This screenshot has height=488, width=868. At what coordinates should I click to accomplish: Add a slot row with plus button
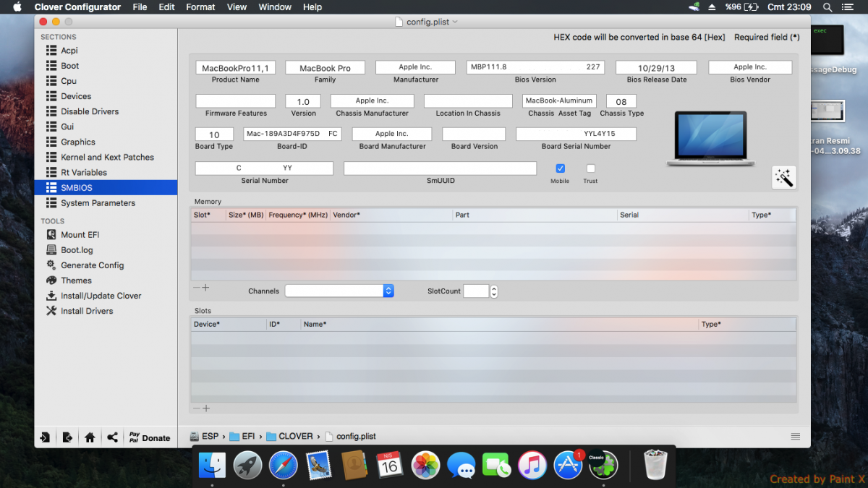pyautogui.click(x=206, y=408)
